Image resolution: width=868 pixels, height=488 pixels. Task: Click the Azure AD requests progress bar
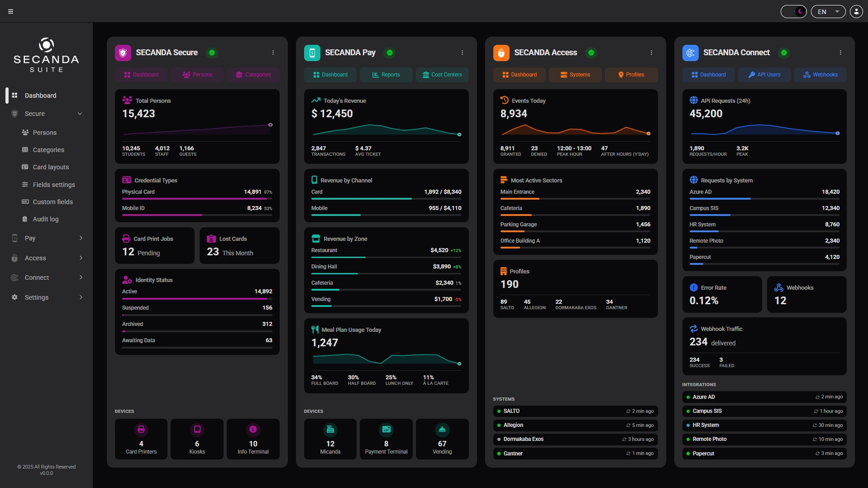[765, 199]
